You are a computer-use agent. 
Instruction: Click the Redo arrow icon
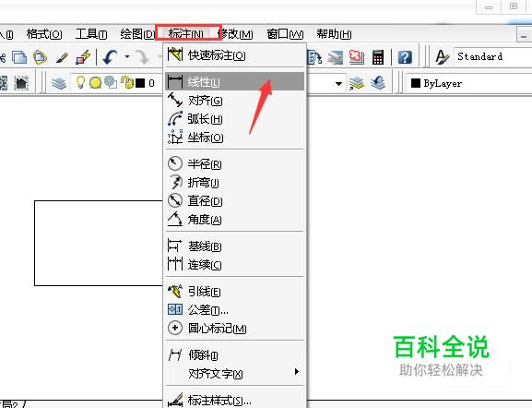click(x=143, y=57)
